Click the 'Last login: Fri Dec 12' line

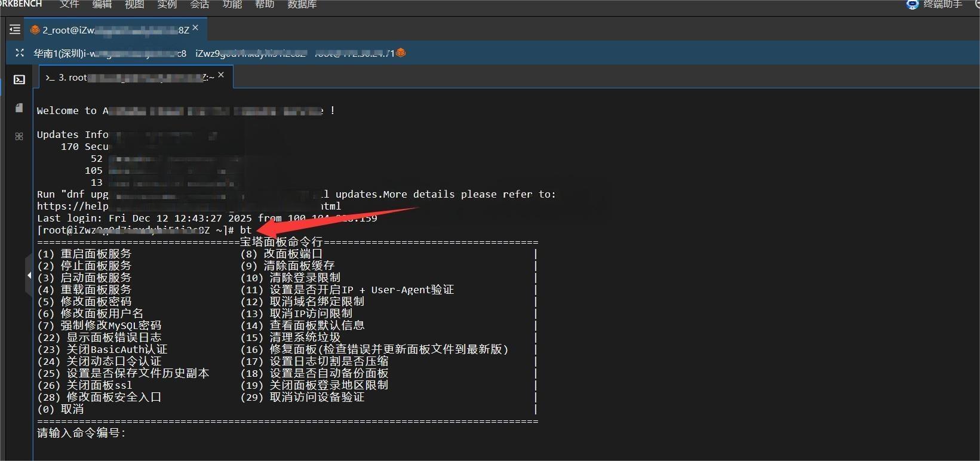click(207, 218)
